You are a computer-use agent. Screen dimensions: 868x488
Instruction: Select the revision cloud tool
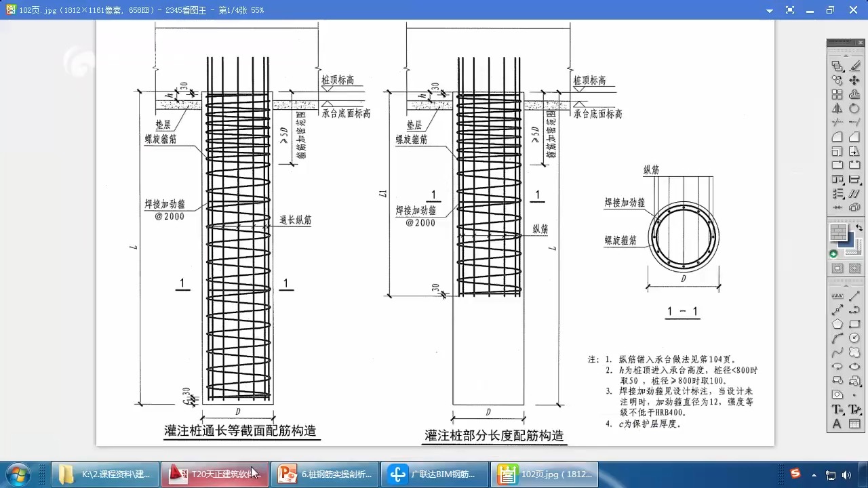[854, 352]
